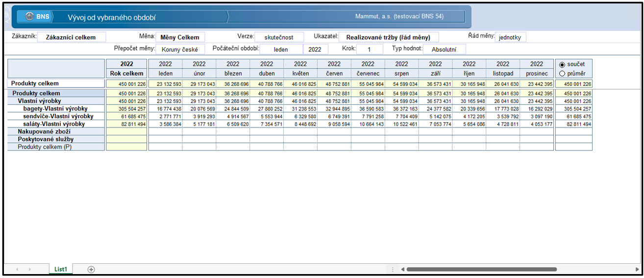644x278 pixels.
Task: Click the Typ hodnot Absolutní field
Action: tap(444, 50)
